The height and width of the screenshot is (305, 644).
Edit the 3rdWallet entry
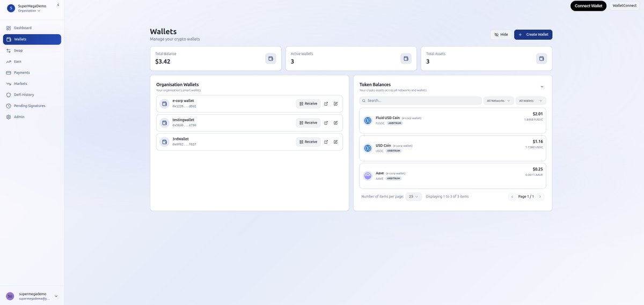(335, 142)
